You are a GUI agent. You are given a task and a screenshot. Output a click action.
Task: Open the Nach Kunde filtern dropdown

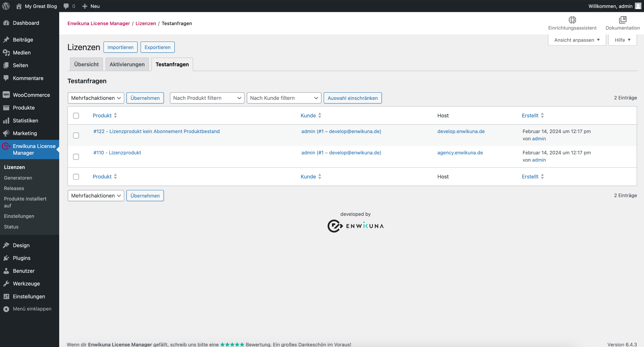tap(284, 98)
